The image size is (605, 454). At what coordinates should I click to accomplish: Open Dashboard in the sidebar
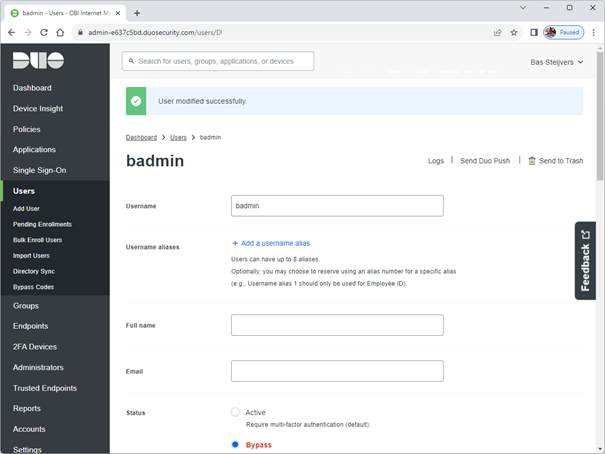(x=32, y=88)
